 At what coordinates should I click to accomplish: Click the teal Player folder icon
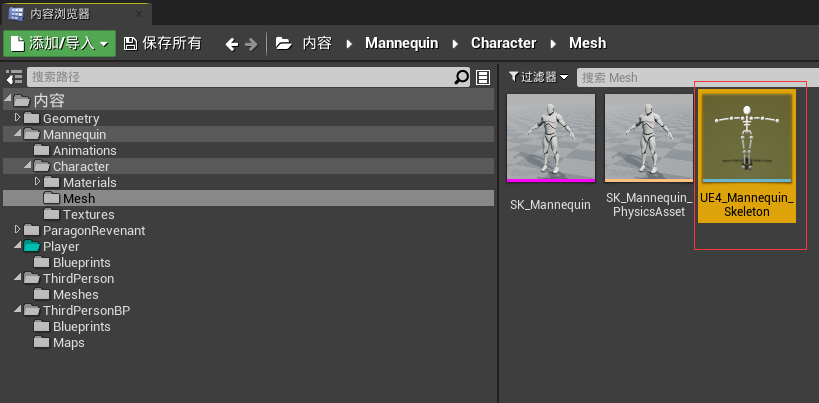pos(32,246)
